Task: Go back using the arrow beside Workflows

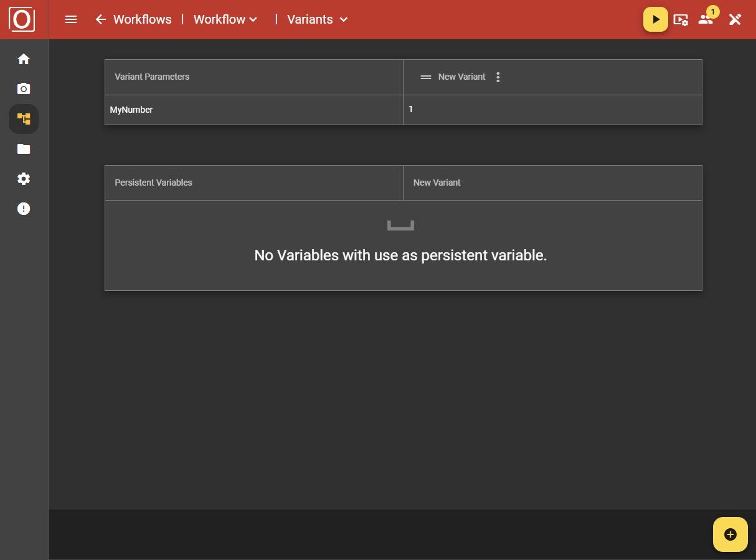Action: tap(101, 19)
